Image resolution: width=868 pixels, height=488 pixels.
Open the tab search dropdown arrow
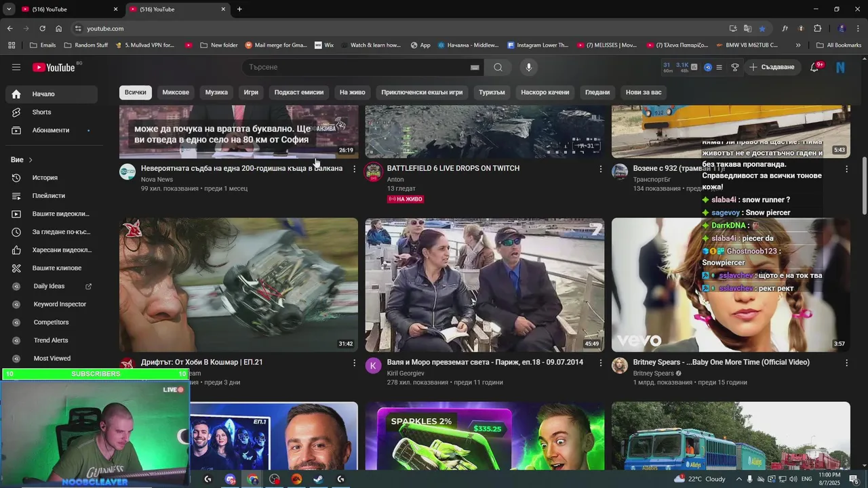9,9
